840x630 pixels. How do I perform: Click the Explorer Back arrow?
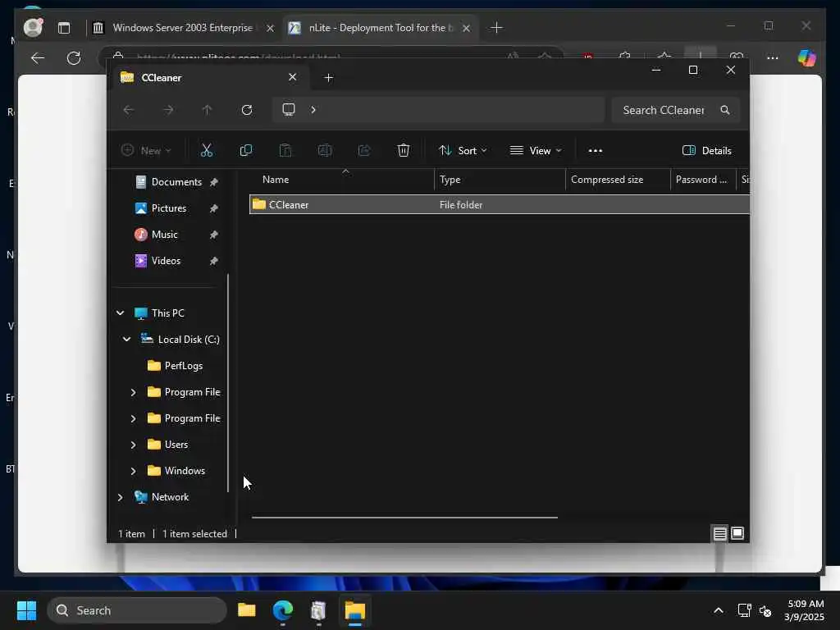tap(129, 110)
